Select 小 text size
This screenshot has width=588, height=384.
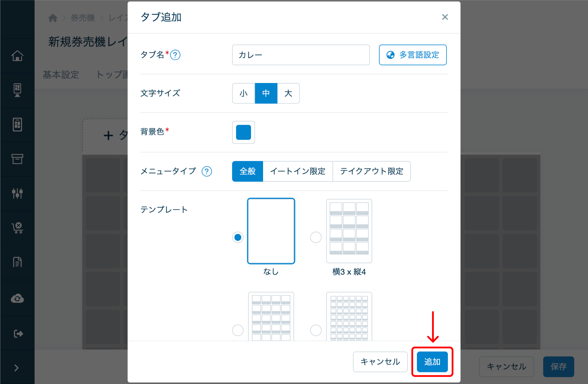[244, 93]
